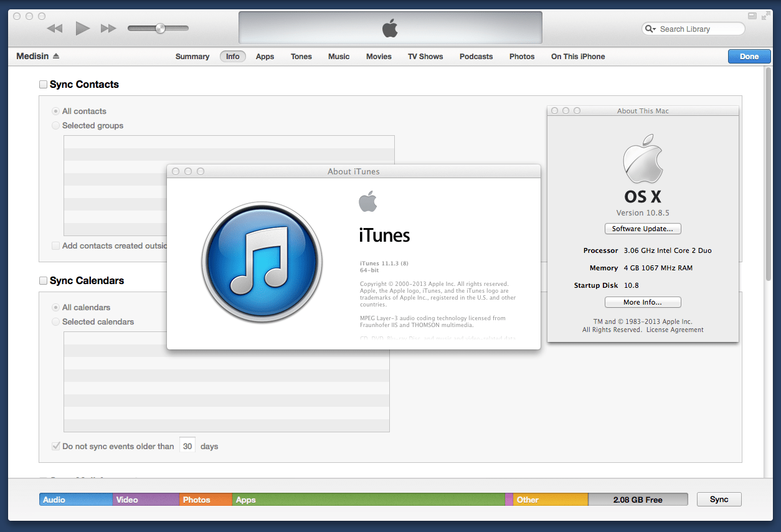Click the 4 GB 1067 MHz RAM text
This screenshot has height=532, width=781.
click(658, 268)
